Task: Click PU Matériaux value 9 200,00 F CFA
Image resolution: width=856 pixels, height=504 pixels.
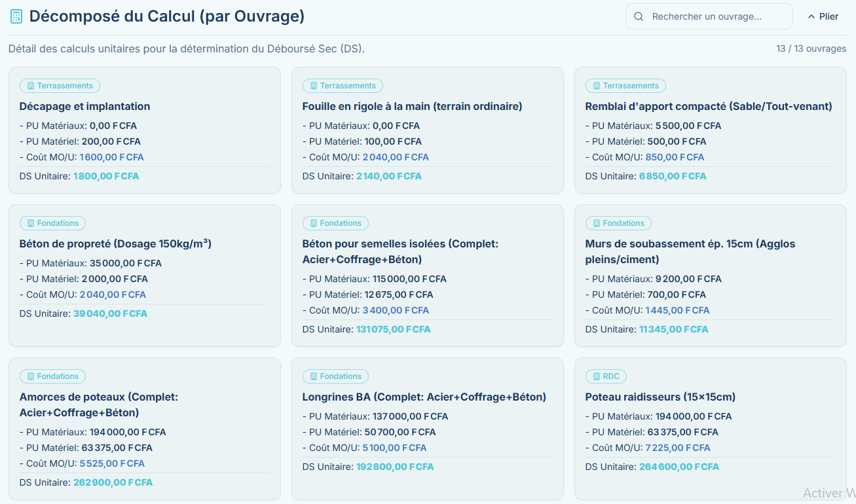Action: click(x=688, y=279)
